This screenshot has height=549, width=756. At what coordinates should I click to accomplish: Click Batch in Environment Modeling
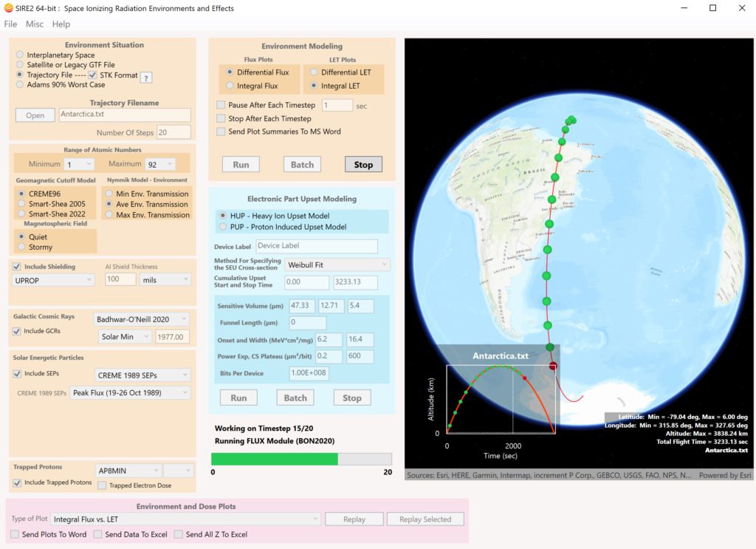coord(302,165)
